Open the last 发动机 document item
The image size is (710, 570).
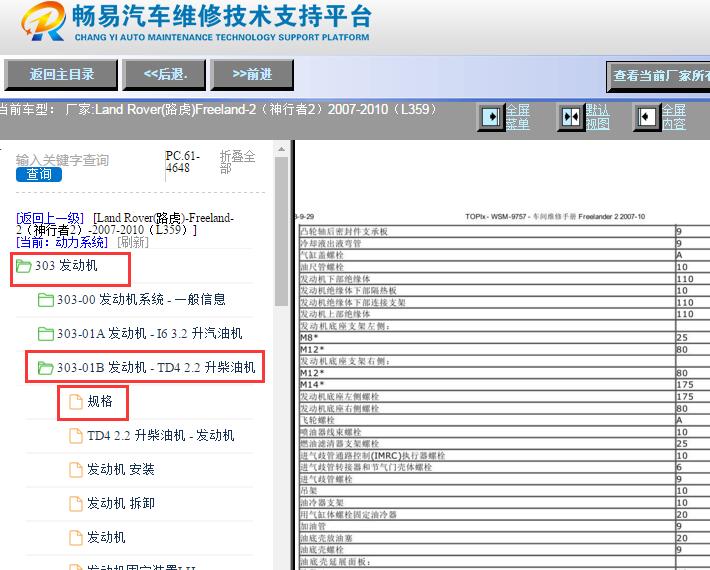click(x=106, y=537)
